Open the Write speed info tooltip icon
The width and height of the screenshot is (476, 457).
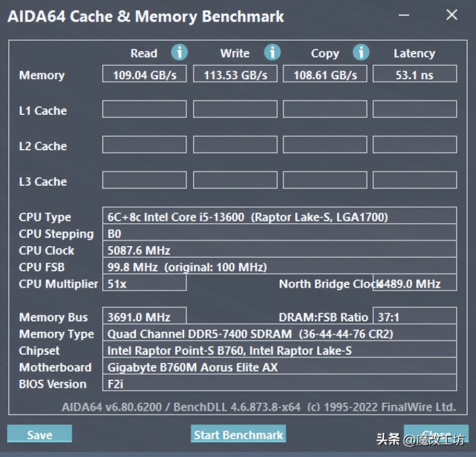[x=272, y=52]
